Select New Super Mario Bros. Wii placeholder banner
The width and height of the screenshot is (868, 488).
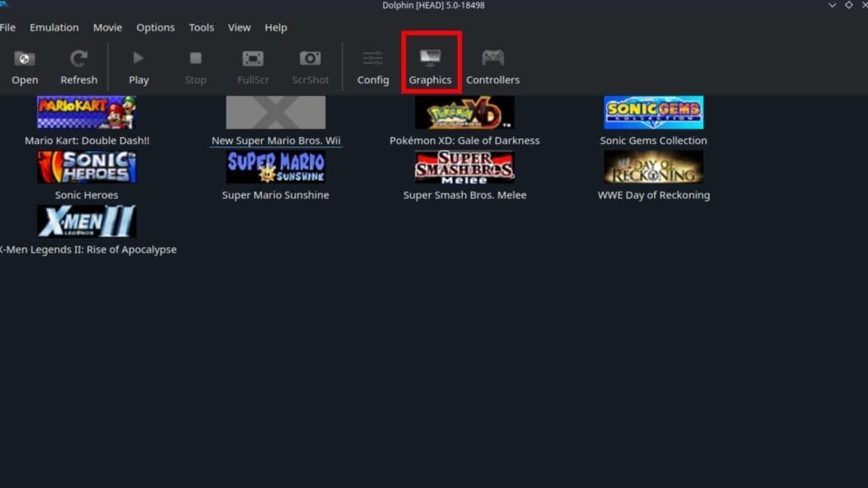(275, 113)
